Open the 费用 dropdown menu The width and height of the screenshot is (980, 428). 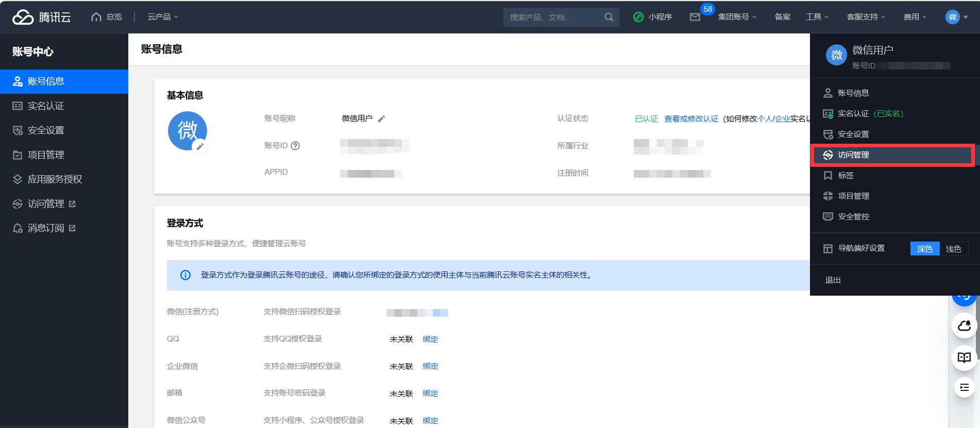pos(915,17)
